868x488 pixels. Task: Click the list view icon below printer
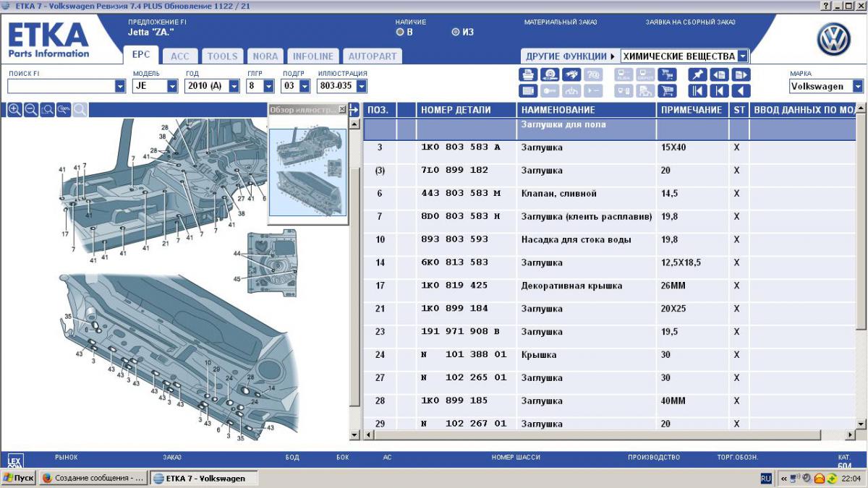tap(528, 91)
